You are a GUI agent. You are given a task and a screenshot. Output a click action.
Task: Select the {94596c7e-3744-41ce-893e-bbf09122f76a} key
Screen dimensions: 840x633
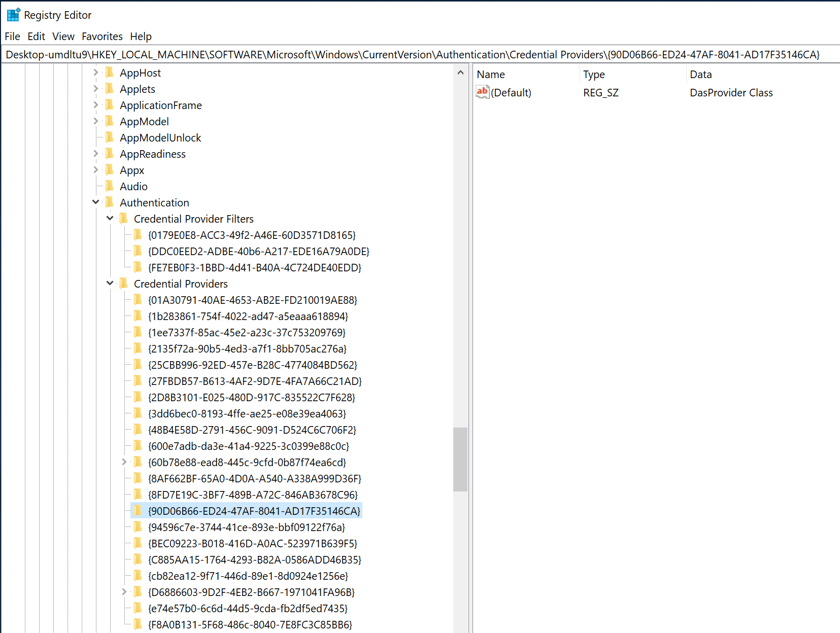pyautogui.click(x=246, y=527)
